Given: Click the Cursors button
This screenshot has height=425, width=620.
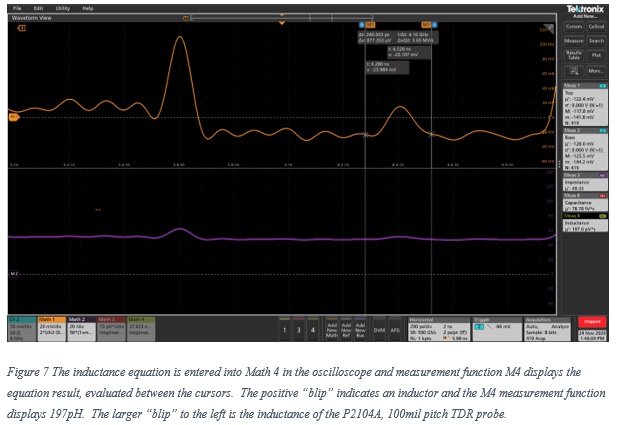Looking at the screenshot, I should point(574,27).
